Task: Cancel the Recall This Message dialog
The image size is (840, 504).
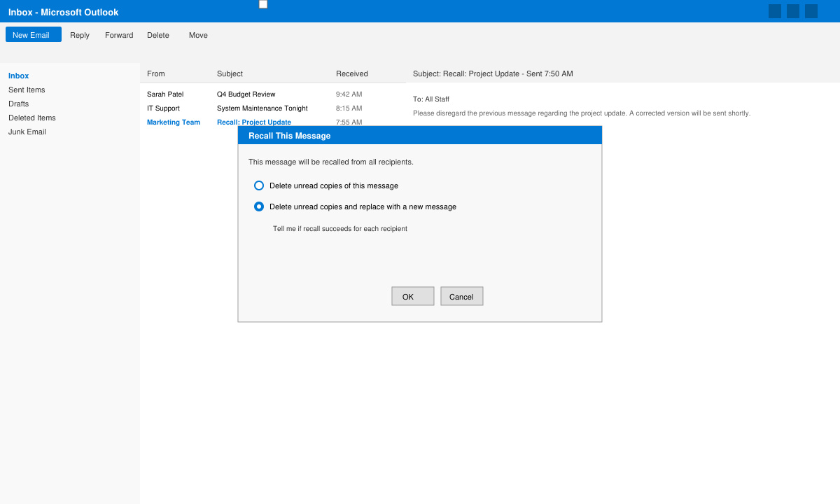Action: point(462,296)
